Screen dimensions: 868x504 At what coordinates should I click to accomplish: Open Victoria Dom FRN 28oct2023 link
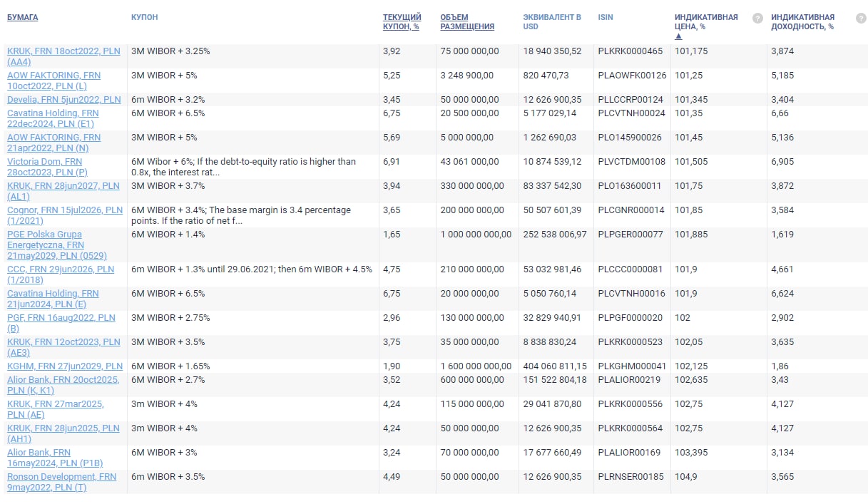[x=44, y=162]
